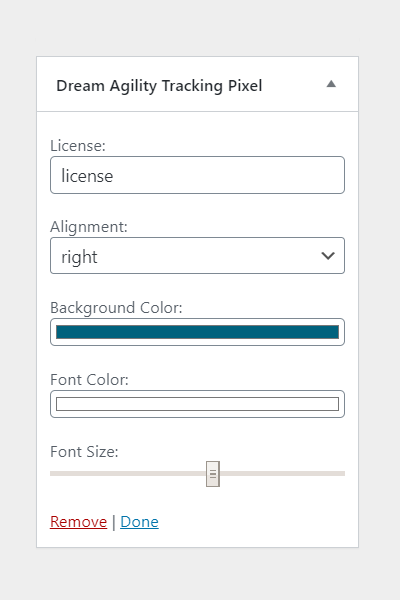Screen dimensions: 400x600
Task: Click Font Size slider track right of handle
Action: pyautogui.click(x=282, y=474)
